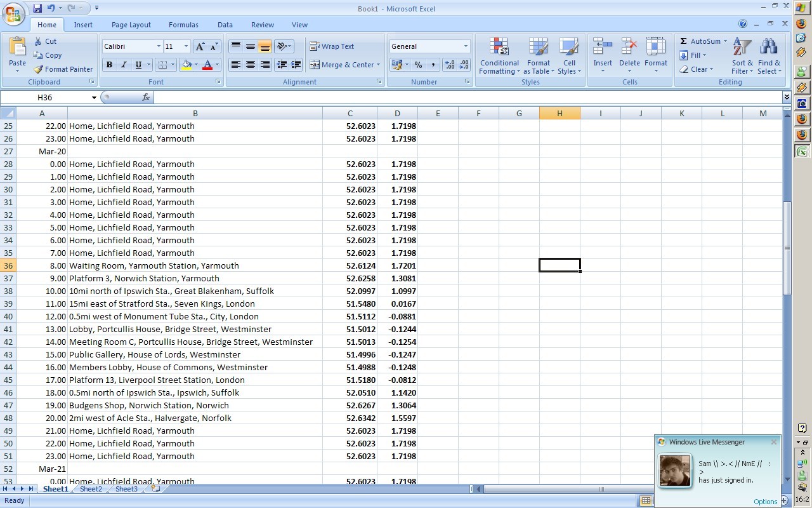Toggle Wrap Text for the cell
812x508 pixels.
332,46
